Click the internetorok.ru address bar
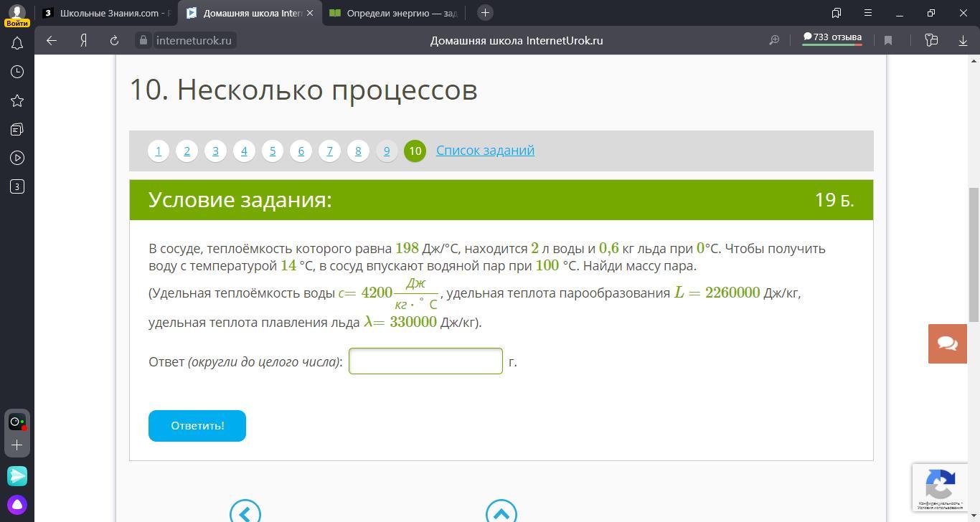980x522 pixels. (194, 41)
